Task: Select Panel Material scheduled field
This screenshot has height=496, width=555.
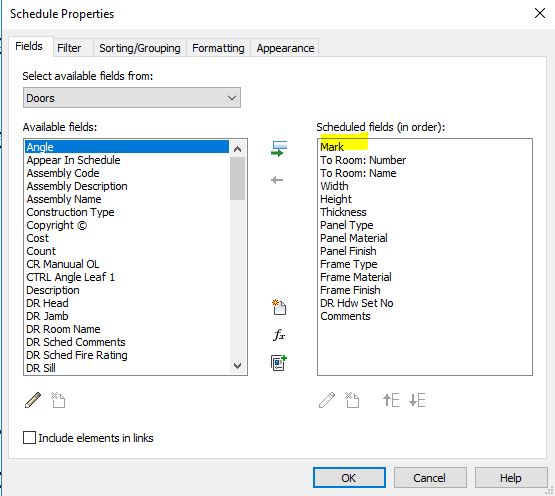Action: point(425,238)
